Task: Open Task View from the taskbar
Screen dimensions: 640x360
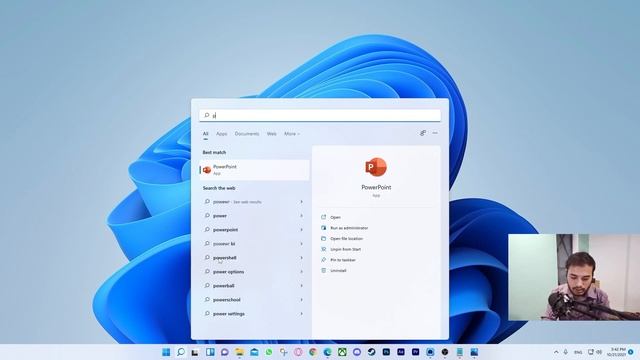Action: (x=195, y=352)
